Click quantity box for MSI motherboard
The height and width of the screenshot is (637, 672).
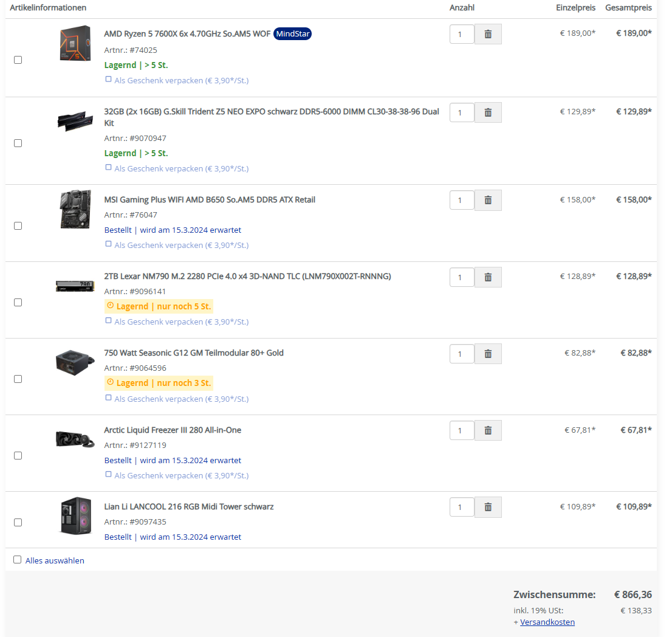(x=462, y=200)
